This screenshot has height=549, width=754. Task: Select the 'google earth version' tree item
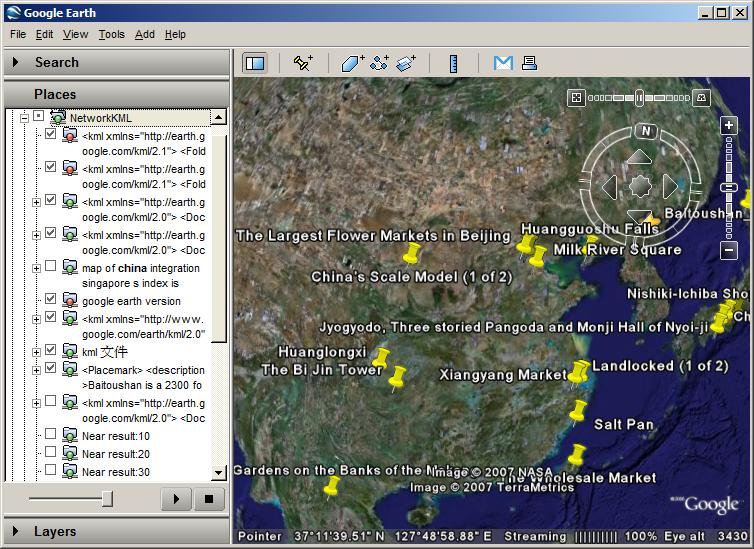pos(131,301)
